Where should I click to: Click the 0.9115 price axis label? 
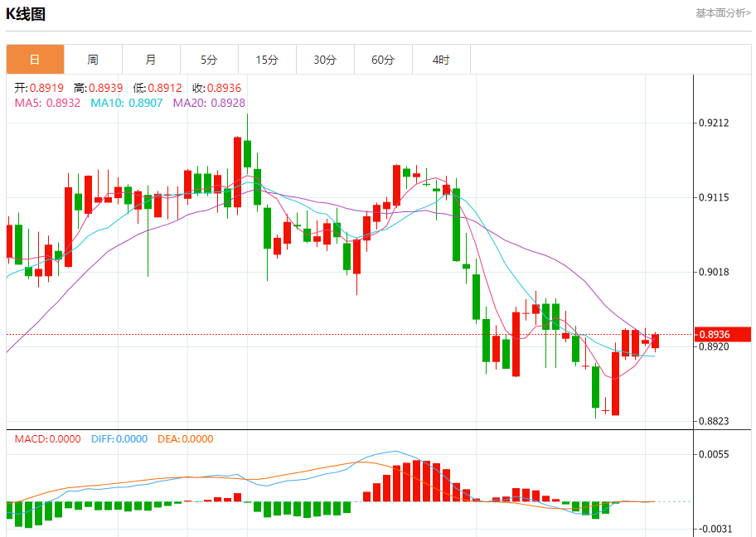(714, 197)
